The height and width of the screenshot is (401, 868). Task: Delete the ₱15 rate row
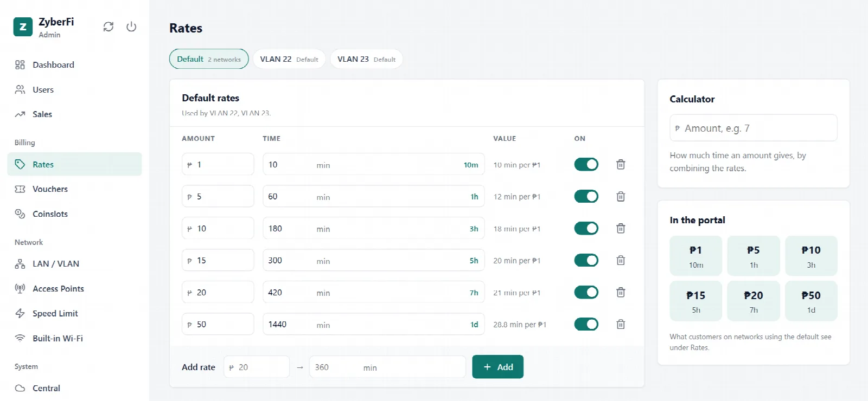[x=621, y=260]
